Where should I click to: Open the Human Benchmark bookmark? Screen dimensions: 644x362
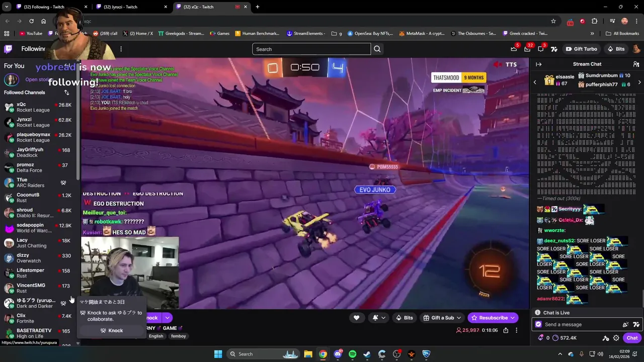coord(257,34)
